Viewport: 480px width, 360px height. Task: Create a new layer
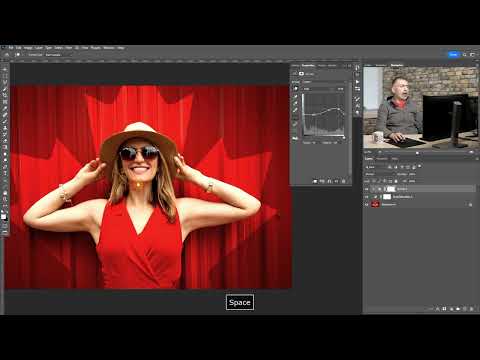pyautogui.click(x=465, y=309)
